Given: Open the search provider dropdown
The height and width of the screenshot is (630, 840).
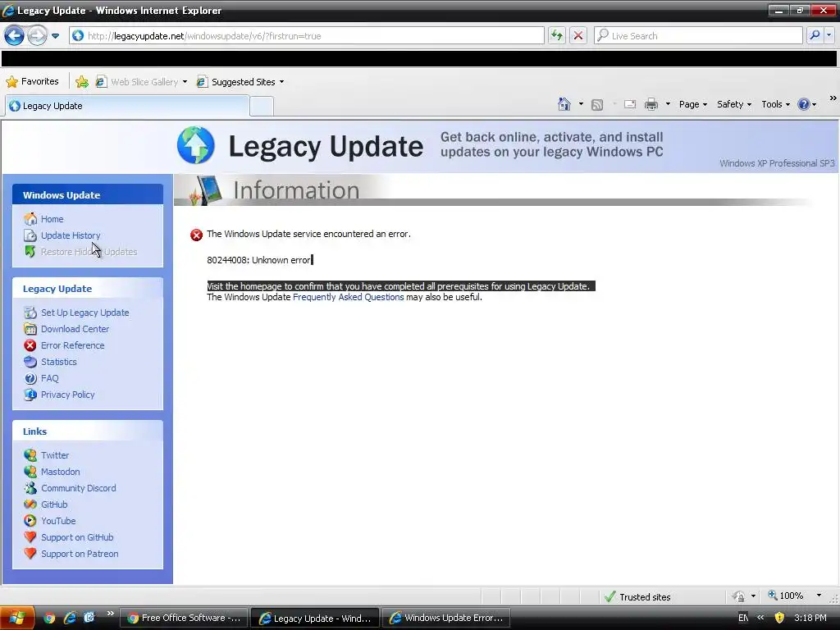Looking at the screenshot, I should point(829,36).
